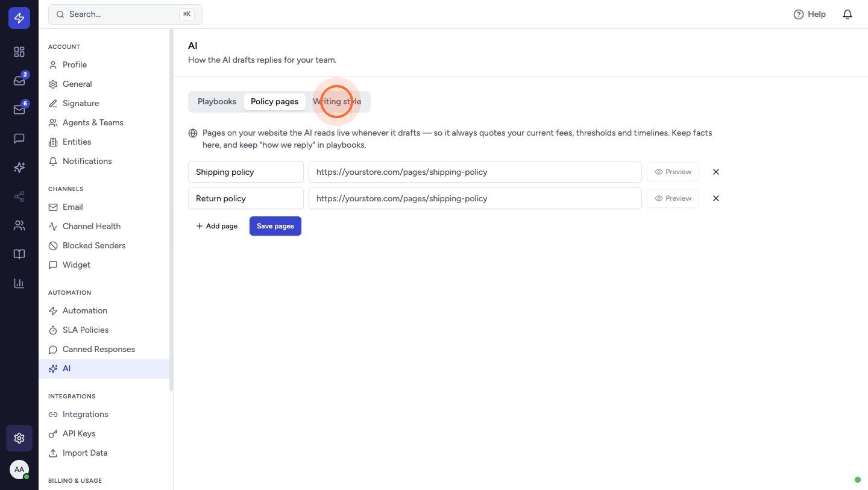Open Profile settings in sidebar
The image size is (868, 490).
(x=104, y=64)
